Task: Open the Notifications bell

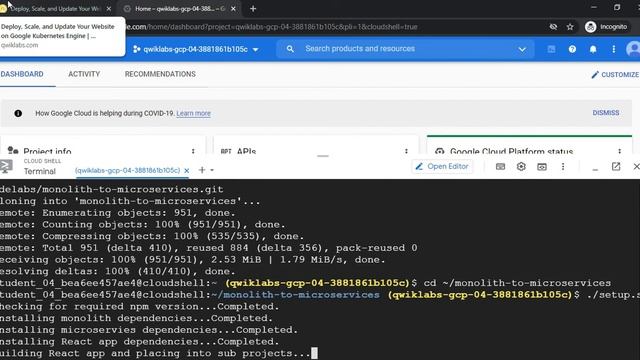Action: pos(593,49)
